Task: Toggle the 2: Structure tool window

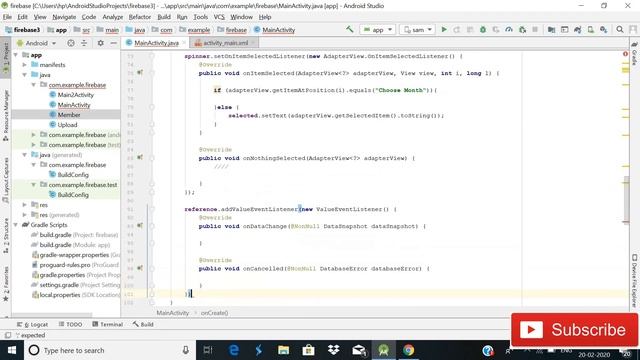Action: click(6, 236)
